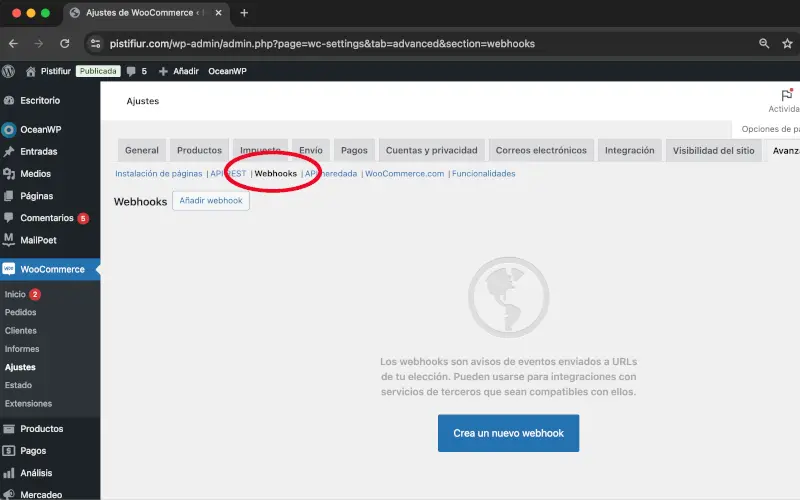Click the WordPress logo in admin bar
Screen dimensions: 800x500
pyautogui.click(x=9, y=71)
